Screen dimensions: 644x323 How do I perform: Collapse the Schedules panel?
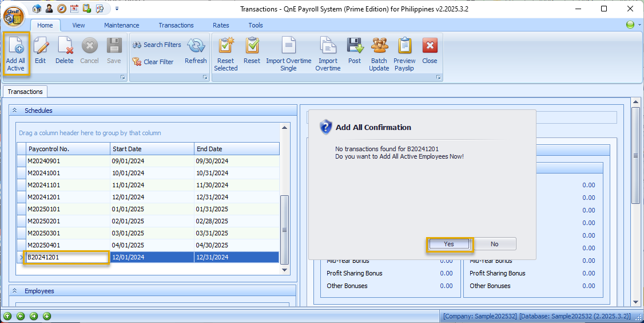tap(15, 111)
